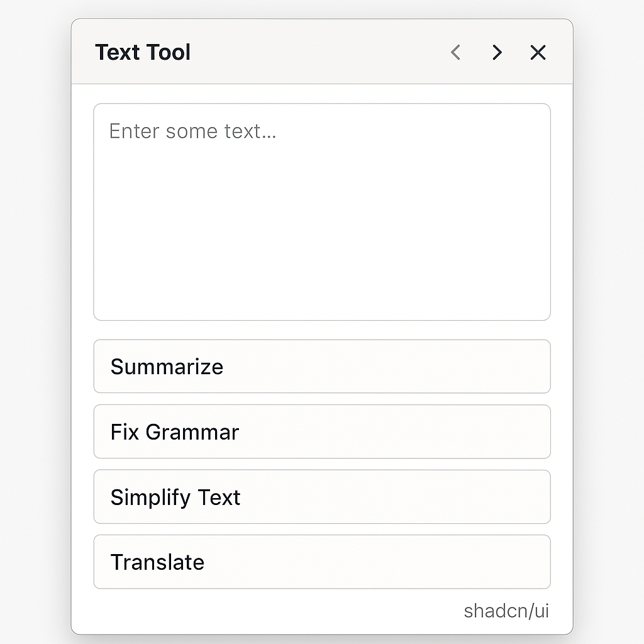Close the Text Tool panel
Image resolution: width=644 pixels, height=644 pixels.
[x=538, y=52]
